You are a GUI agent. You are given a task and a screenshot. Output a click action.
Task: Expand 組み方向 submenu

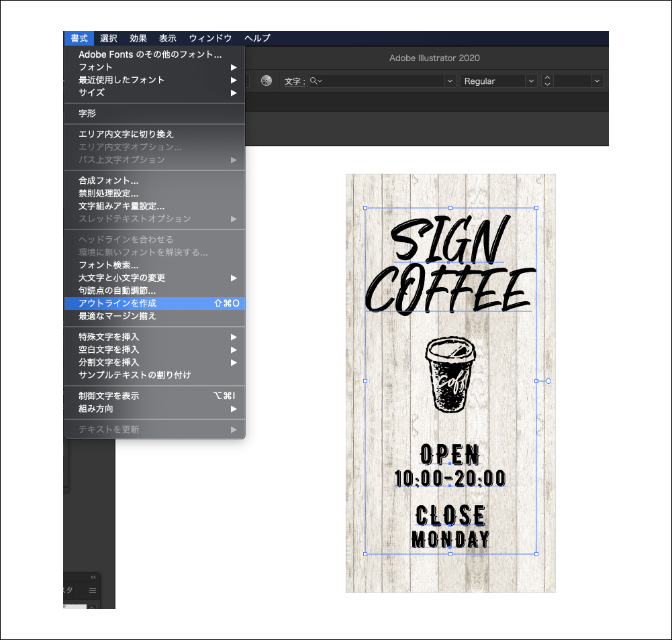point(154,409)
